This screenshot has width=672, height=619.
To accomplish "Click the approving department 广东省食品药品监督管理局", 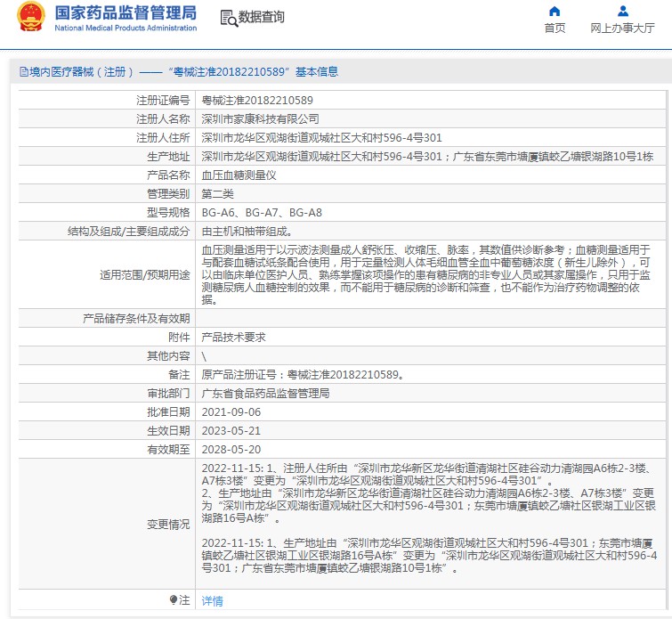I will point(265,393).
